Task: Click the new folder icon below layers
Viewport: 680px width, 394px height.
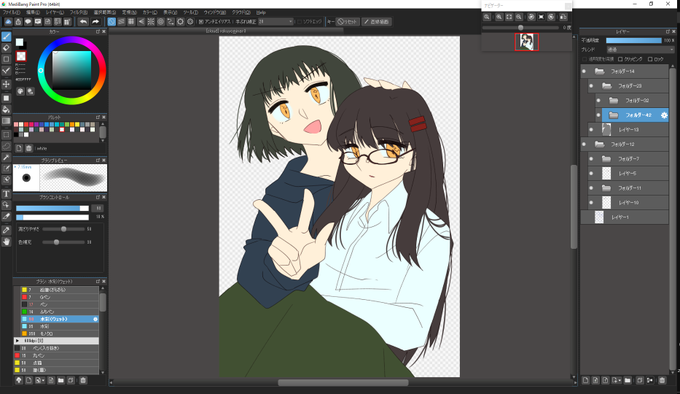Action: pos(628,381)
